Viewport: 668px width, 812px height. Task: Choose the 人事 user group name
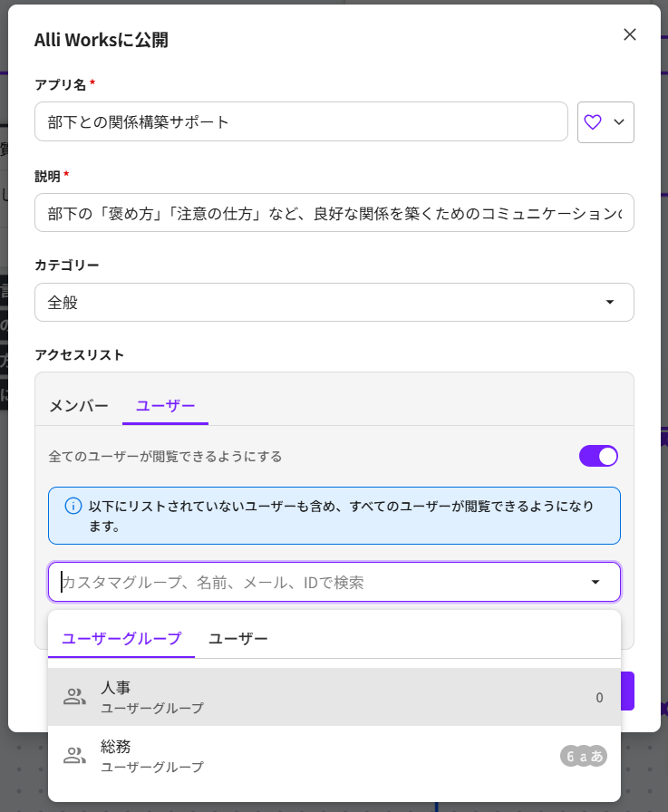tap(116, 688)
